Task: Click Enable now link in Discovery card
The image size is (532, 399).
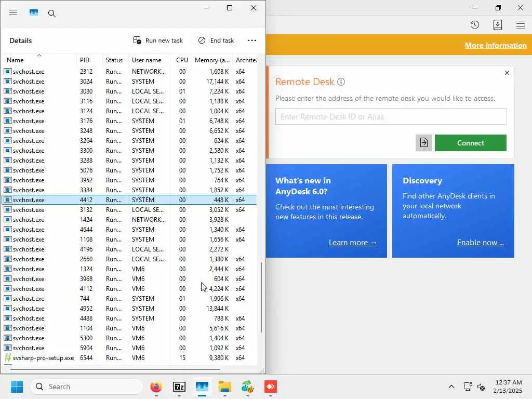Action: (x=480, y=243)
